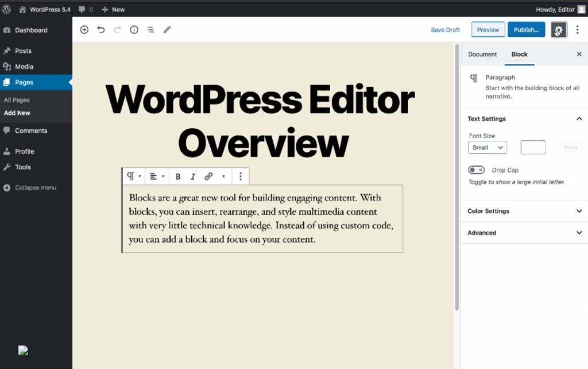Open Comments in the admin sidebar

[36, 130]
